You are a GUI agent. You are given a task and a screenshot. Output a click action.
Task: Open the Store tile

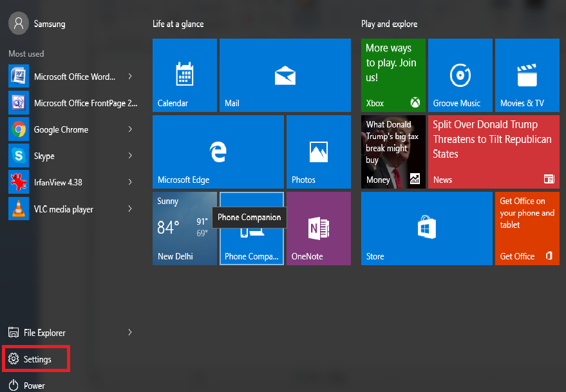(426, 228)
